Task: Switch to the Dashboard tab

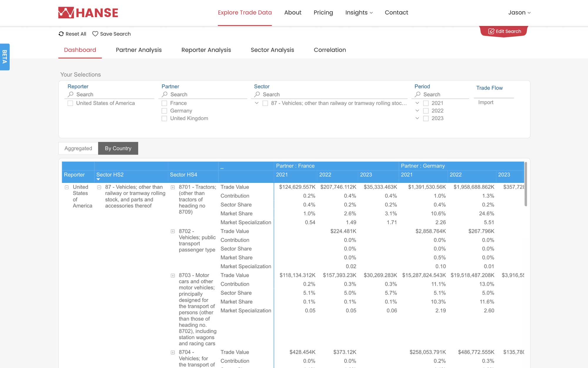Action: click(x=80, y=50)
